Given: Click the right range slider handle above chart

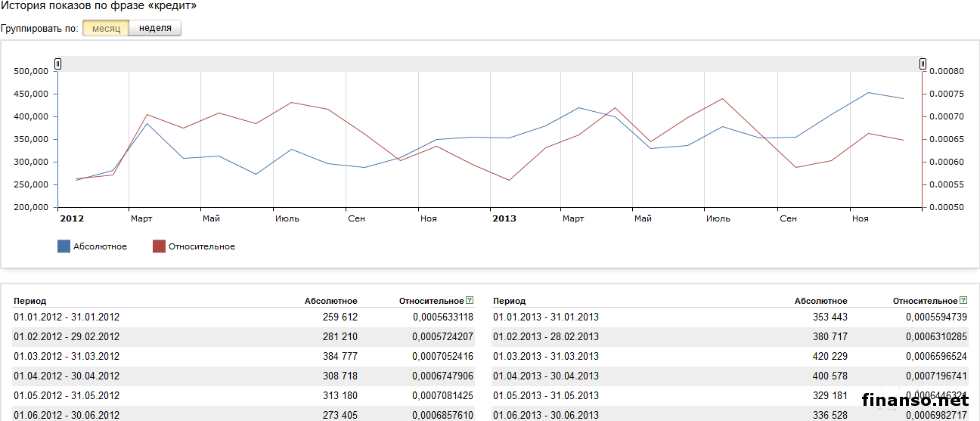Looking at the screenshot, I should click(x=923, y=64).
